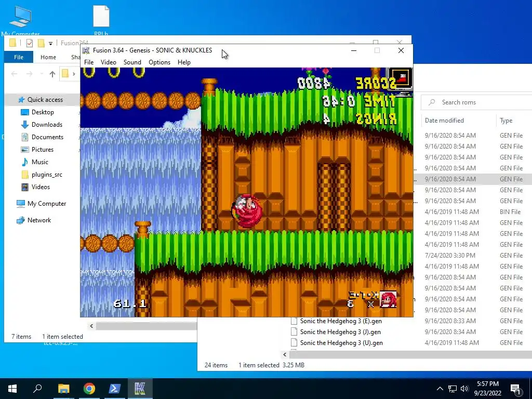The width and height of the screenshot is (532, 399).
Task: Click the network tray icon
Action: tap(453, 389)
